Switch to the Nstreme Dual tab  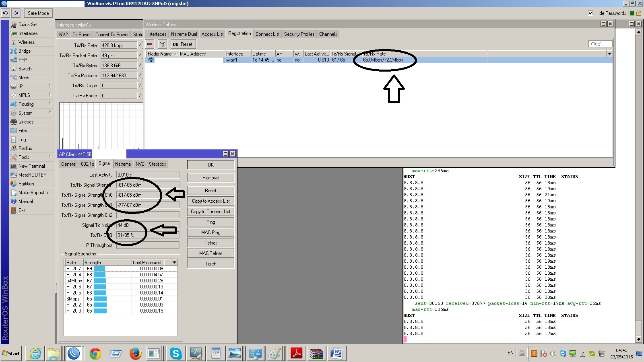pyautogui.click(x=184, y=34)
